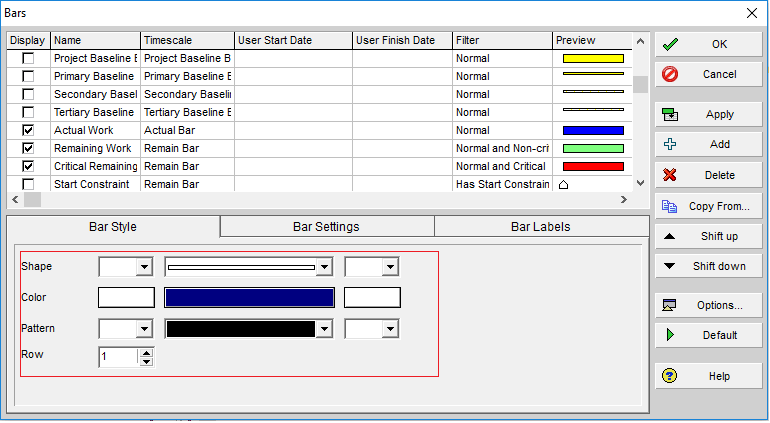This screenshot has width=770, height=423.
Task: Click the Start Constraint preview shape icon
Action: point(564,185)
